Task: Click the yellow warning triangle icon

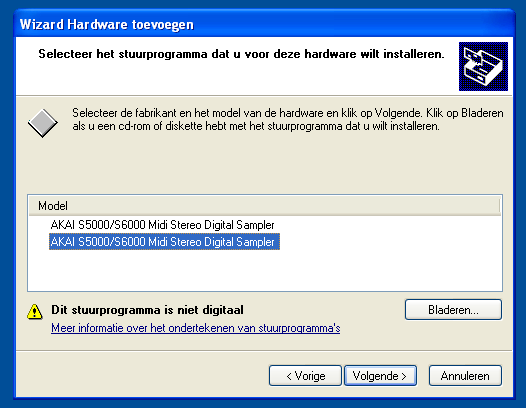Action: tap(35, 311)
